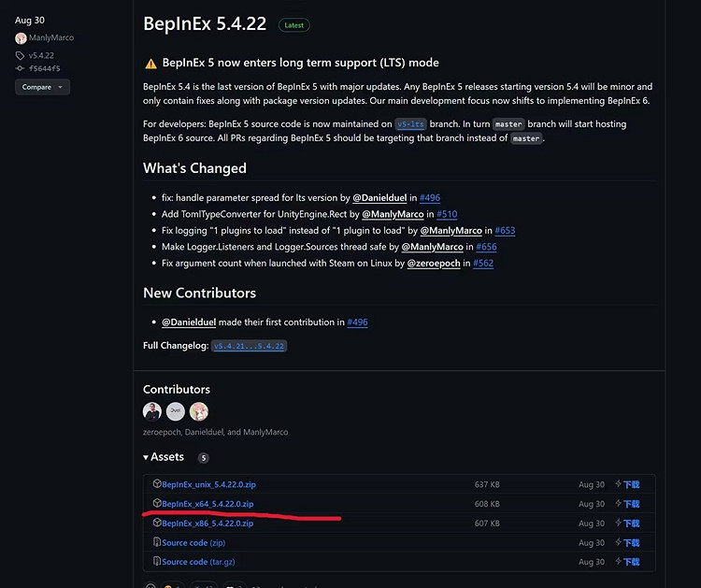Click the Latest release badge

[x=293, y=25]
